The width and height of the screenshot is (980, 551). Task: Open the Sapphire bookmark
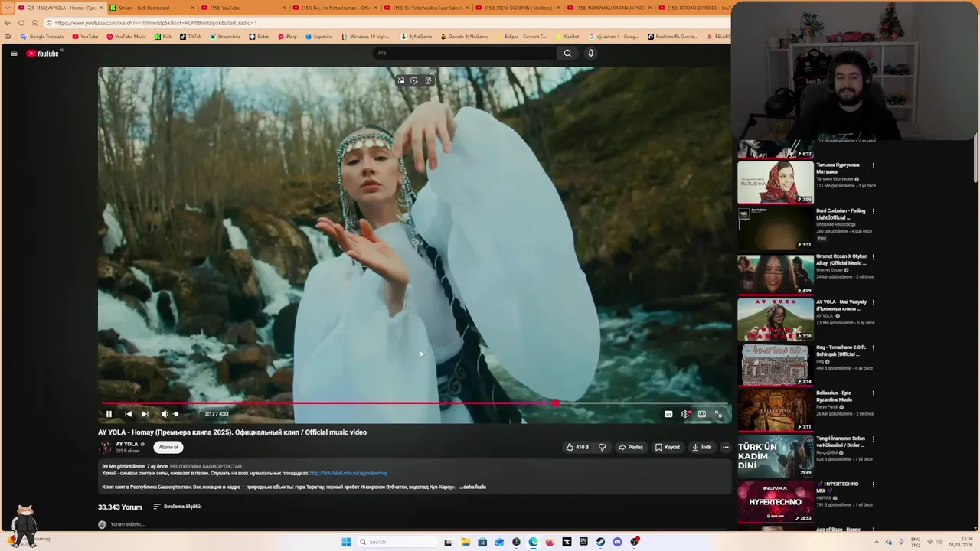(x=318, y=37)
